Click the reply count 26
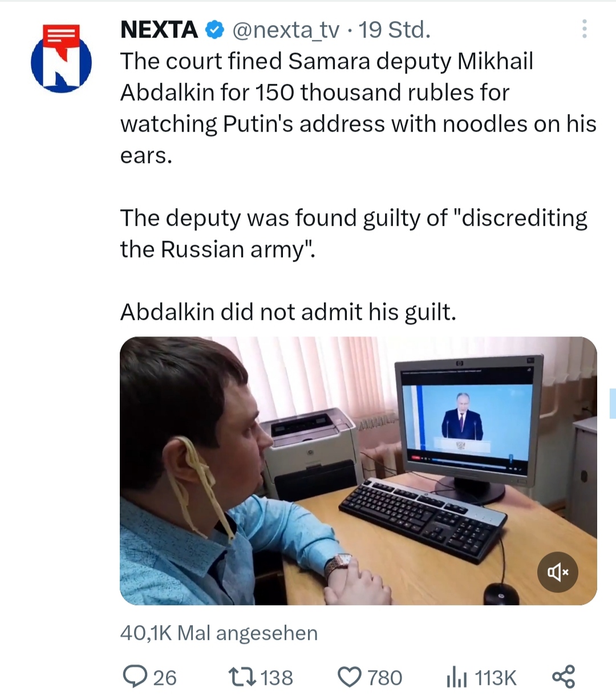 165,678
